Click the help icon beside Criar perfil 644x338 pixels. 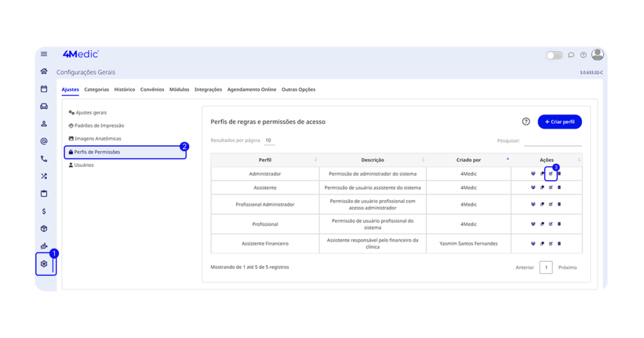(526, 121)
